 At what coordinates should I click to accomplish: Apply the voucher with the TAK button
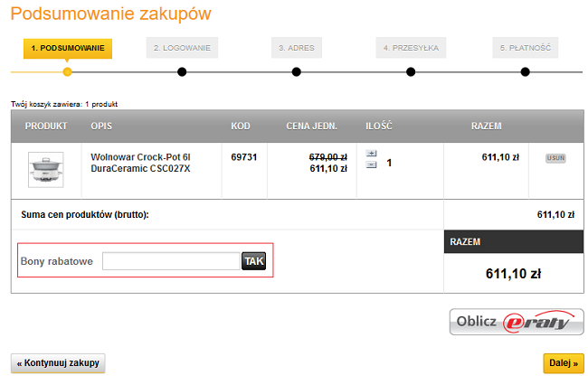[x=254, y=261]
